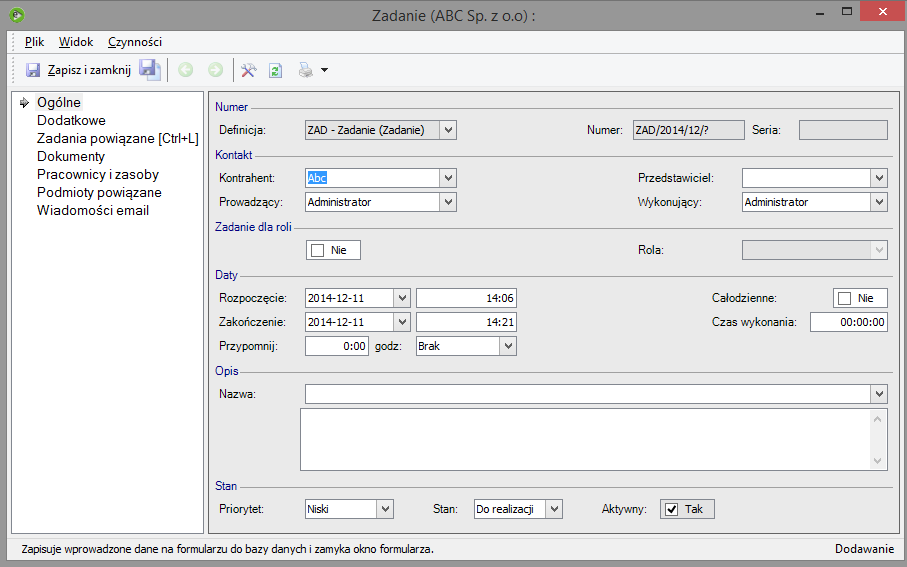Click the green back arrow toolbar icon
This screenshot has height=567, width=907.
pyautogui.click(x=186, y=70)
